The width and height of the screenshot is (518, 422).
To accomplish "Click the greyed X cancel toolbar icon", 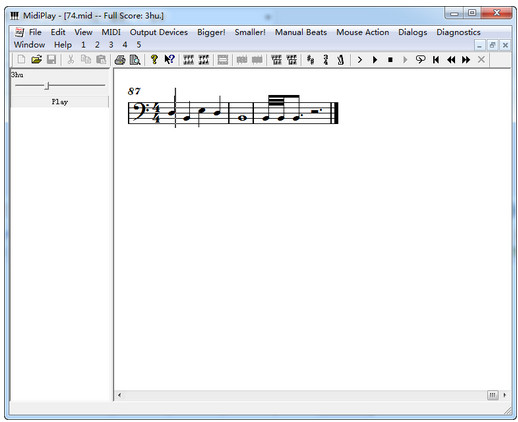I will 481,60.
